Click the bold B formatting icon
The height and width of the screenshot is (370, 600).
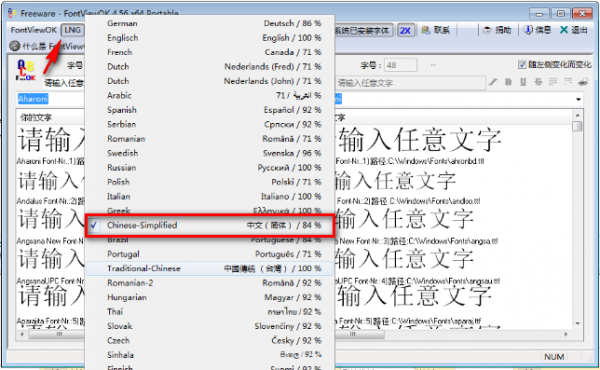tap(508, 82)
